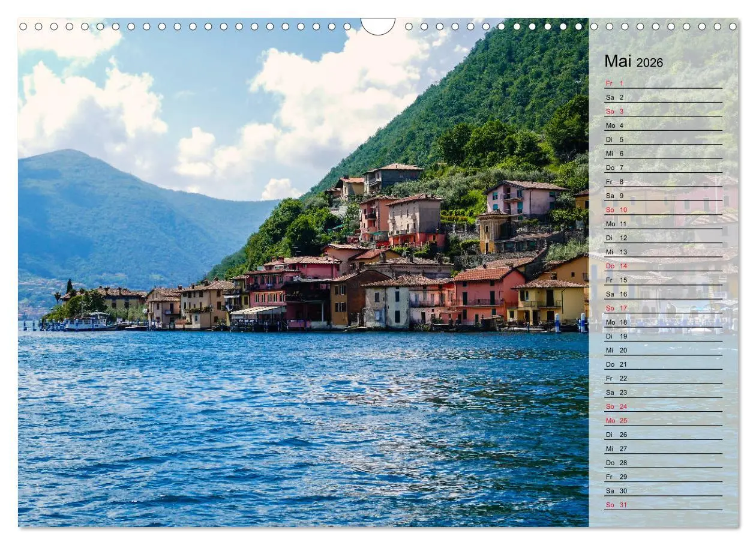756x545 pixels.
Task: Select the date row 'Sa 9'
Action: pos(663,196)
